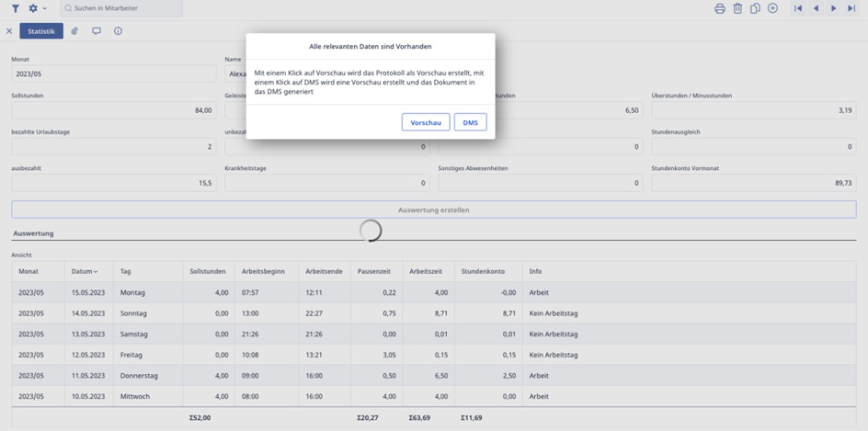Open the info circle tab
Screen dimensions: 868x431
coord(118,31)
